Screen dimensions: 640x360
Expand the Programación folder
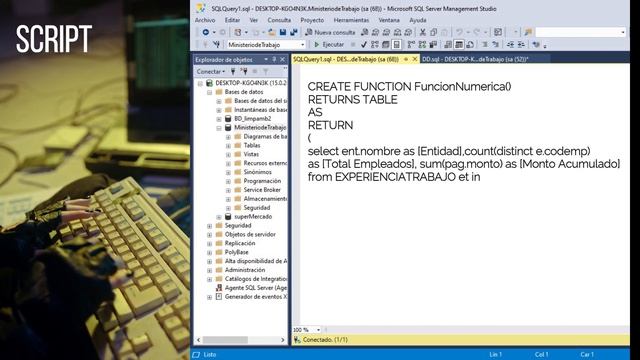229,181
